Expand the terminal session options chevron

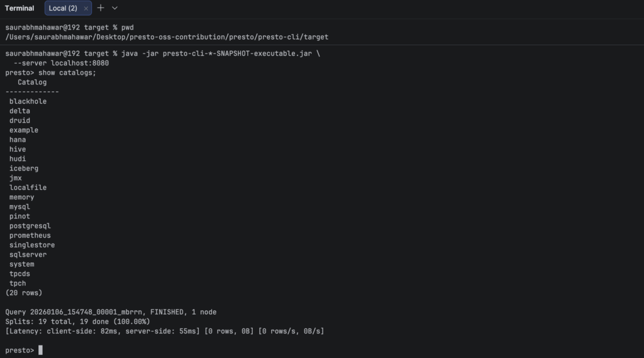[x=114, y=8]
